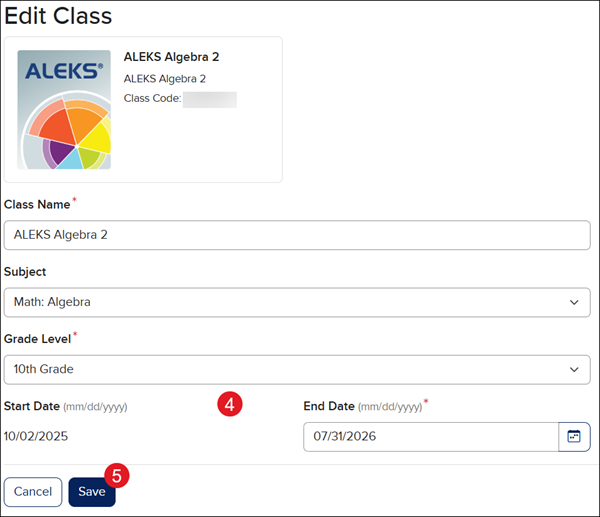This screenshot has width=600, height=517.
Task: Expand the Grade Level chevron arrow
Action: [x=573, y=369]
